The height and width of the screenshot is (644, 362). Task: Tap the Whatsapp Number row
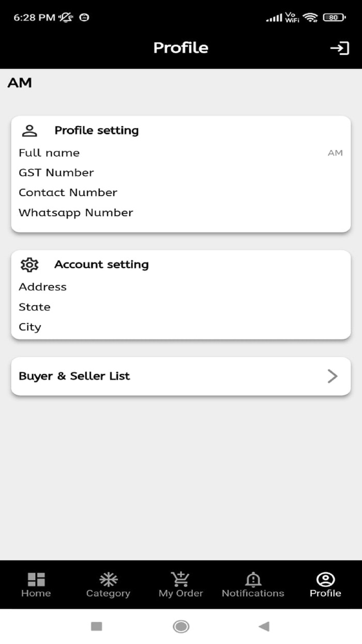(x=180, y=213)
